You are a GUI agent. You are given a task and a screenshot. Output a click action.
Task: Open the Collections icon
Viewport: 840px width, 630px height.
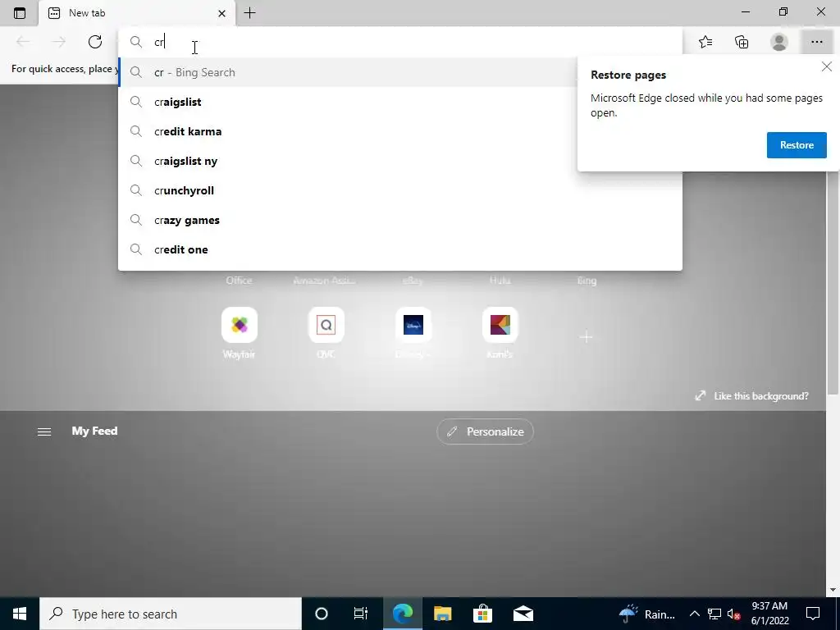click(742, 42)
